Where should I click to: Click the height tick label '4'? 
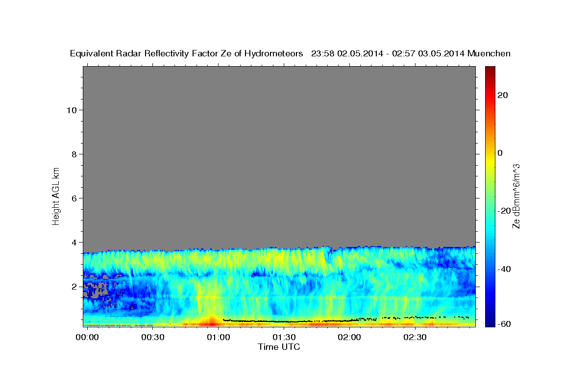(74, 242)
